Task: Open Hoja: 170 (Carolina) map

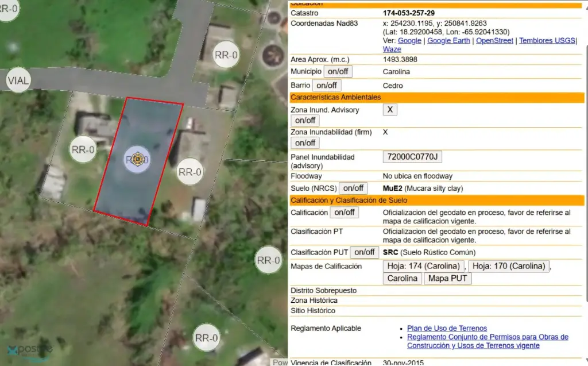Action: [509, 267]
